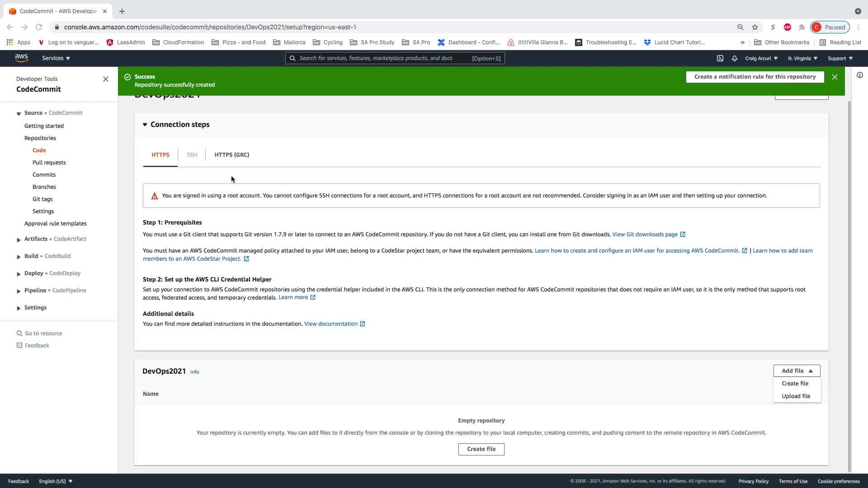Click the notifications bell icon
The width and height of the screenshot is (868, 488).
click(x=734, y=58)
